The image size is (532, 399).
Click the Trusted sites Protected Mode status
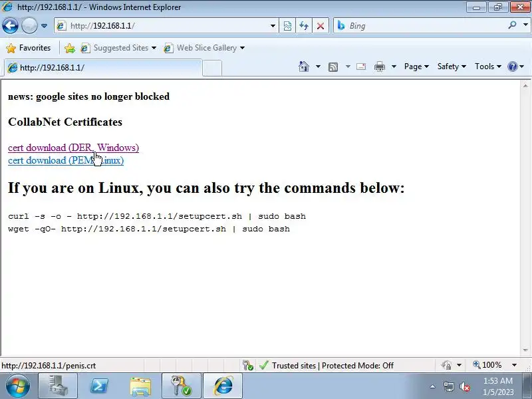tap(327, 366)
